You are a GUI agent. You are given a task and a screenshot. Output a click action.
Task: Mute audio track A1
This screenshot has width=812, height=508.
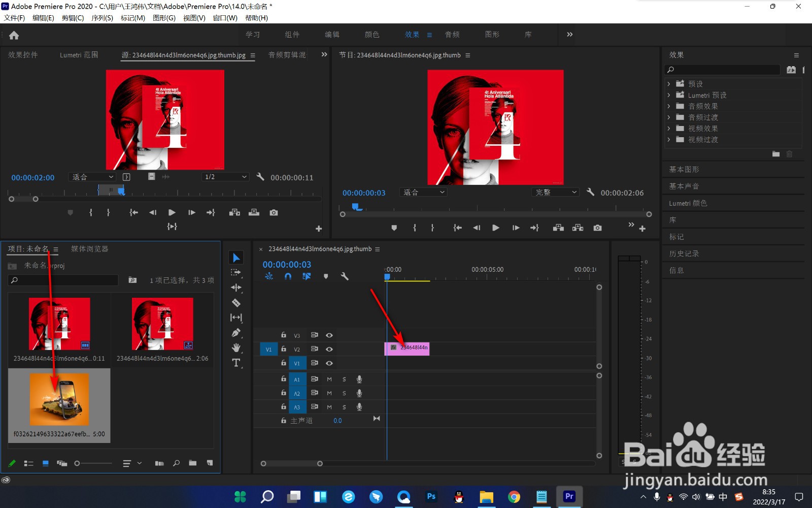(329, 379)
